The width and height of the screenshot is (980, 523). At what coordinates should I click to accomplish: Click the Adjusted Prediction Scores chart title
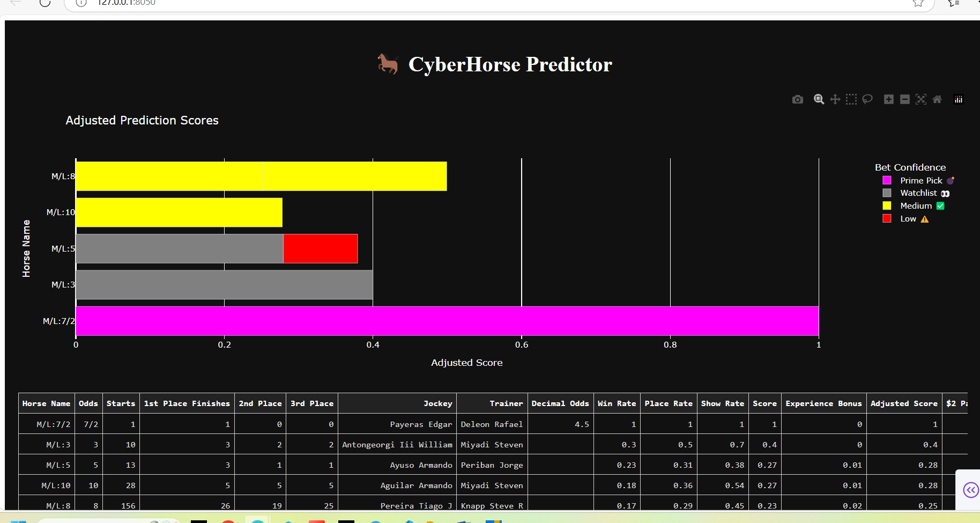click(142, 120)
